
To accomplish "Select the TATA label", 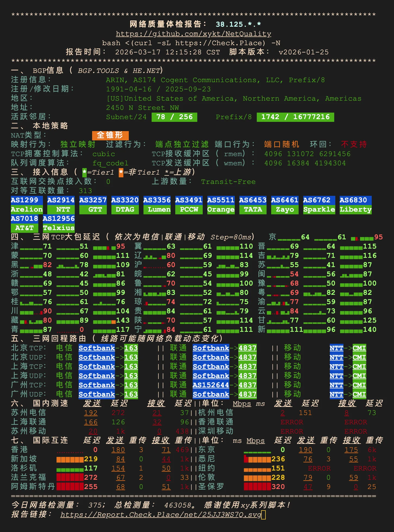I will coord(253,209).
